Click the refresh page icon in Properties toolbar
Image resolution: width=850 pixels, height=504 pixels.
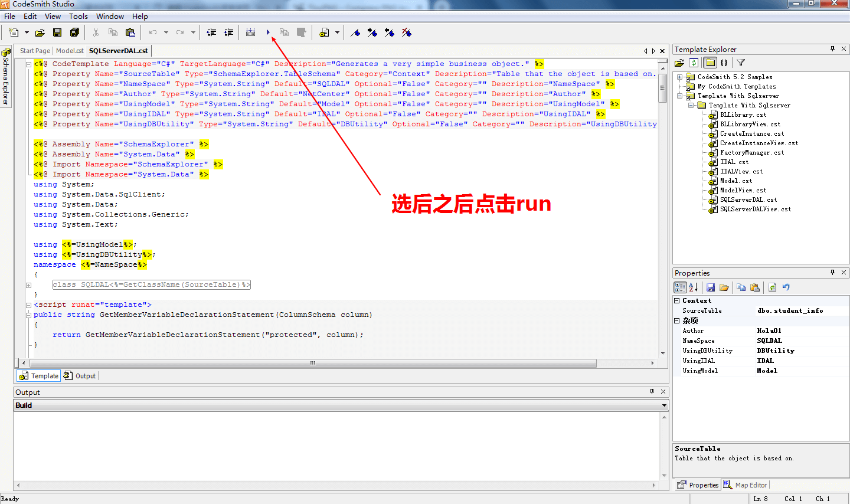[772, 287]
